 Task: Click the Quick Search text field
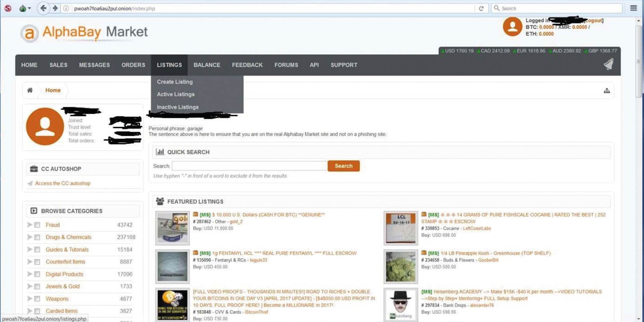tap(250, 166)
